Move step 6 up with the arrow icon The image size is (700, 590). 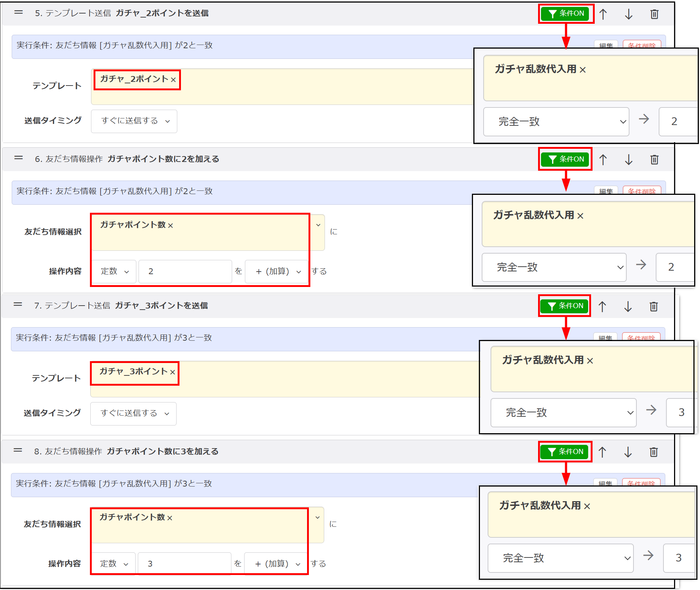tap(603, 159)
